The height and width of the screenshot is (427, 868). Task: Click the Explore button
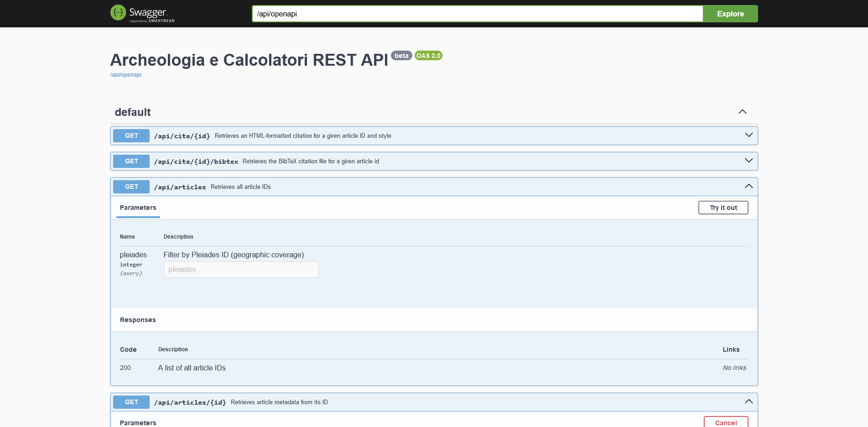[730, 14]
